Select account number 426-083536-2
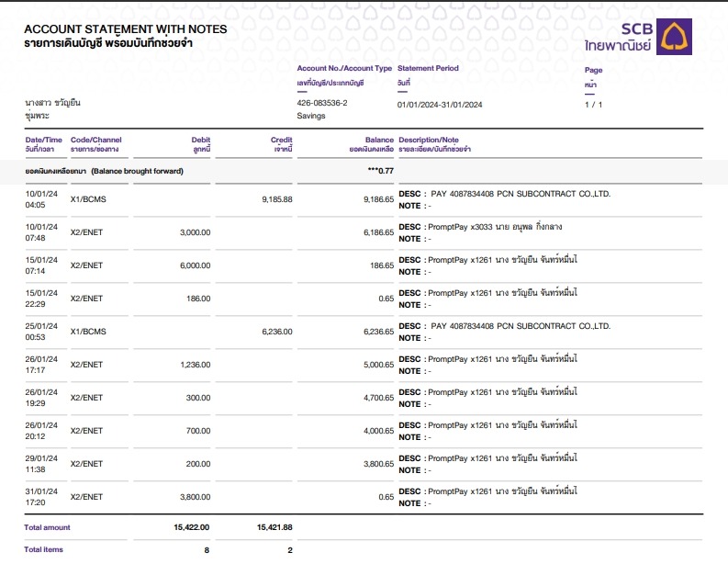The width and height of the screenshot is (728, 564). click(321, 103)
